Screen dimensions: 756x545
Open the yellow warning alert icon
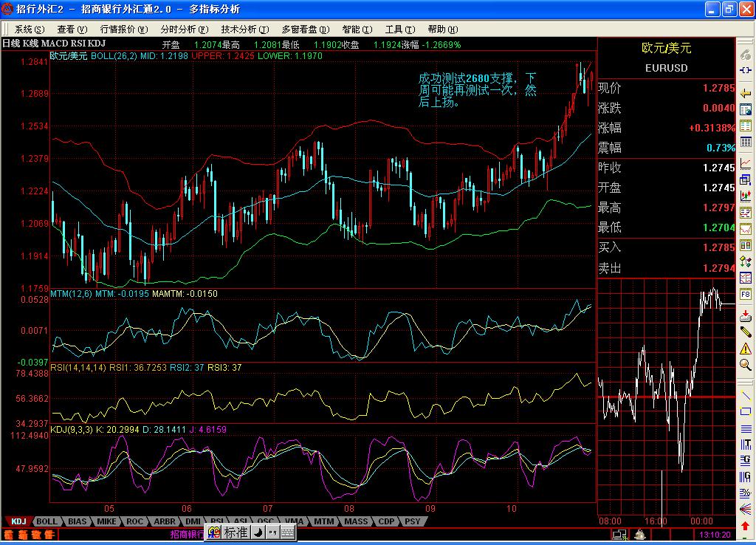[746, 349]
